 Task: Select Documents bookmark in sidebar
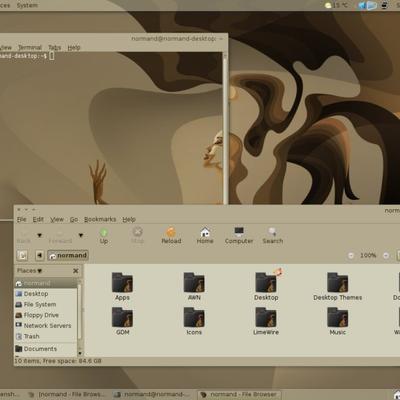tap(46, 349)
